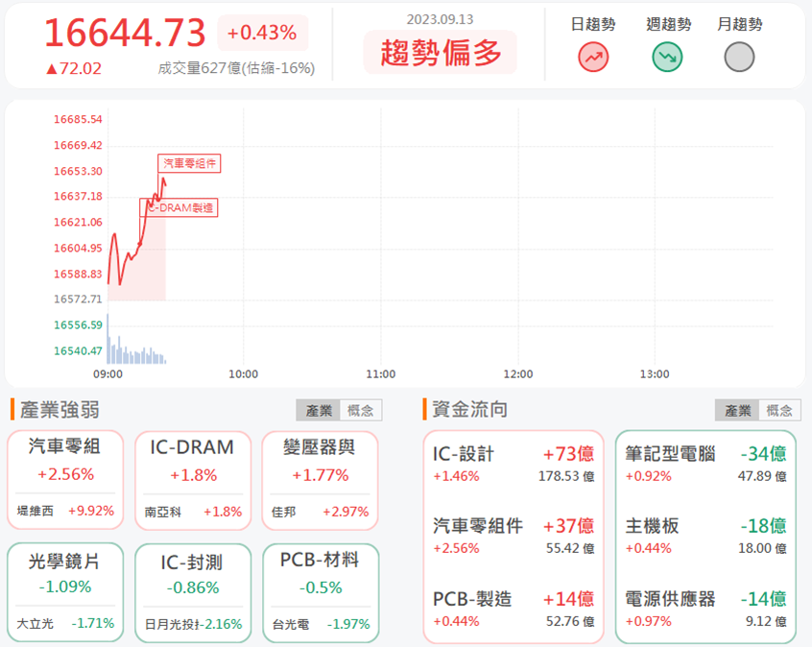Click the gray 月趨勢 circle icon
This screenshot has width=812, height=647.
click(x=738, y=58)
